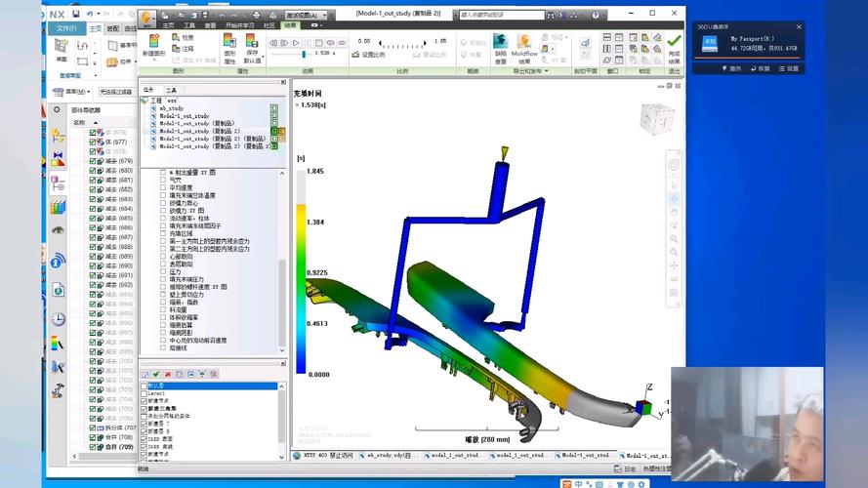Tick the 料流量 result checkbox

[163, 310]
